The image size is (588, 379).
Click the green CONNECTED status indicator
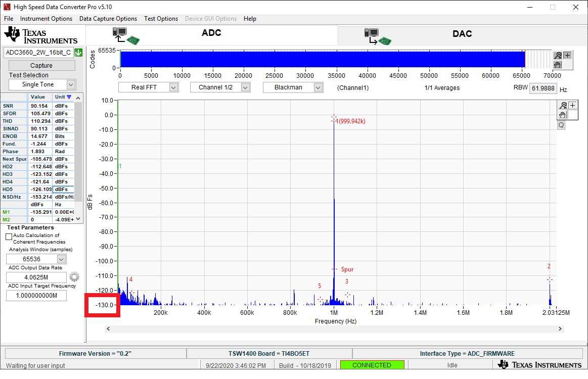372,364
